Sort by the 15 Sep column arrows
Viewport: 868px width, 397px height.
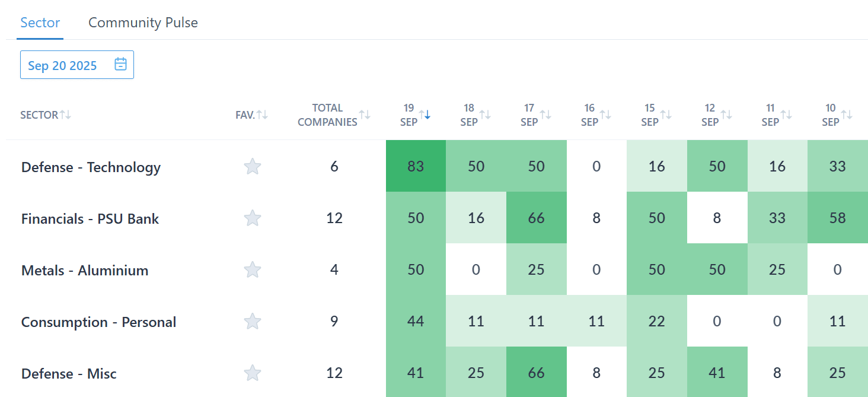click(x=666, y=115)
